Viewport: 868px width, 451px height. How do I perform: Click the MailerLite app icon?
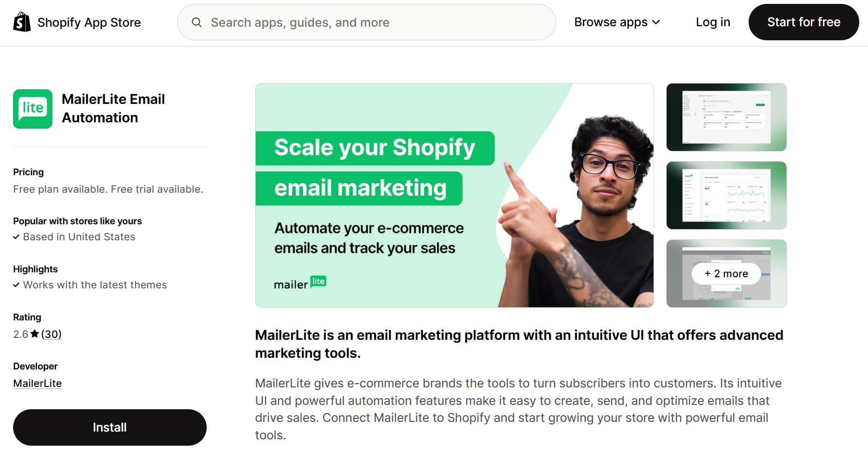[32, 109]
